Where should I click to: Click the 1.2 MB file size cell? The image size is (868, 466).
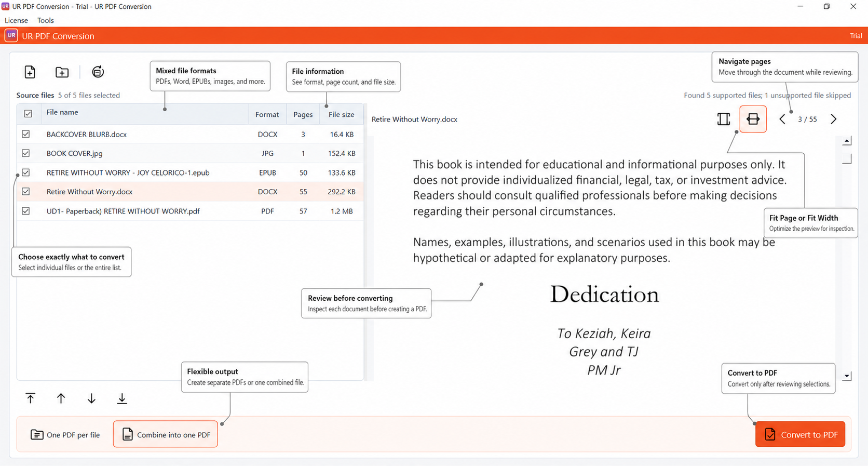342,211
